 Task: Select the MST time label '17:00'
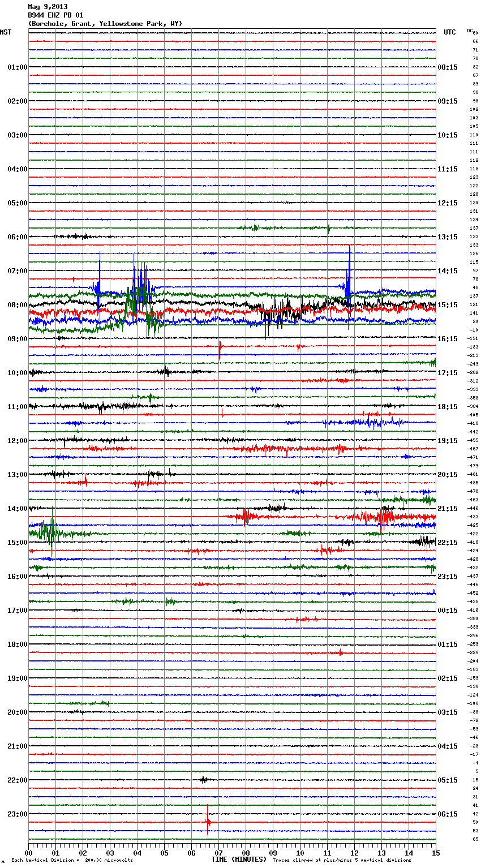point(18,611)
